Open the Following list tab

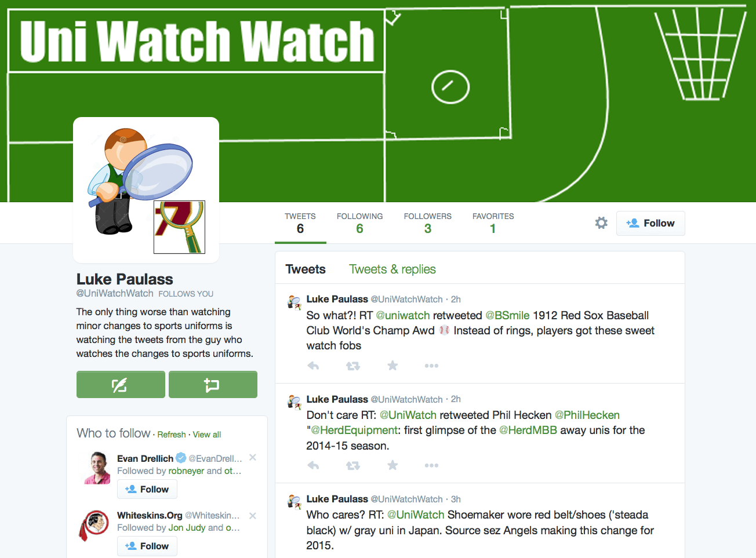click(x=359, y=223)
